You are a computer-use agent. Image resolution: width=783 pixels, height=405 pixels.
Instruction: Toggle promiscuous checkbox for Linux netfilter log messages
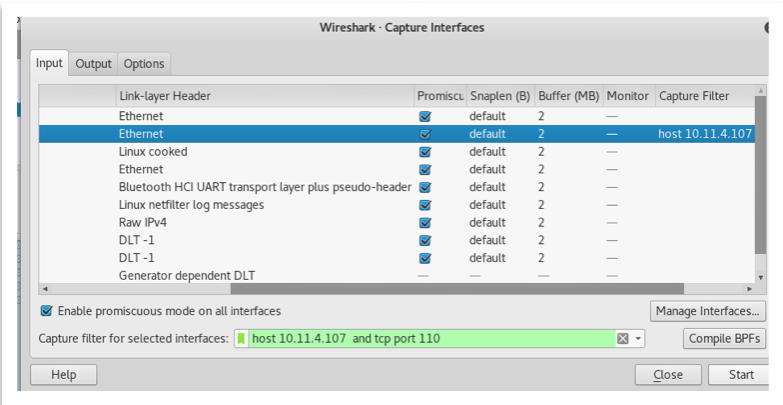(425, 205)
